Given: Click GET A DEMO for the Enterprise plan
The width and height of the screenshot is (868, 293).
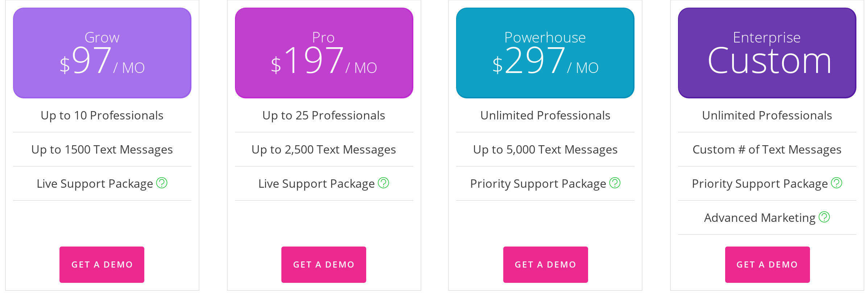Looking at the screenshot, I should point(767,264).
